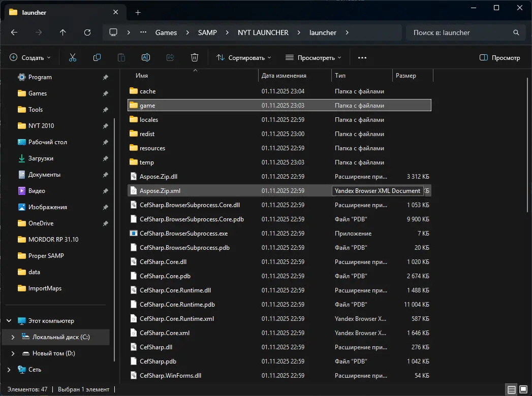
Task: Open the Просмотреть view dropdown
Action: point(314,58)
